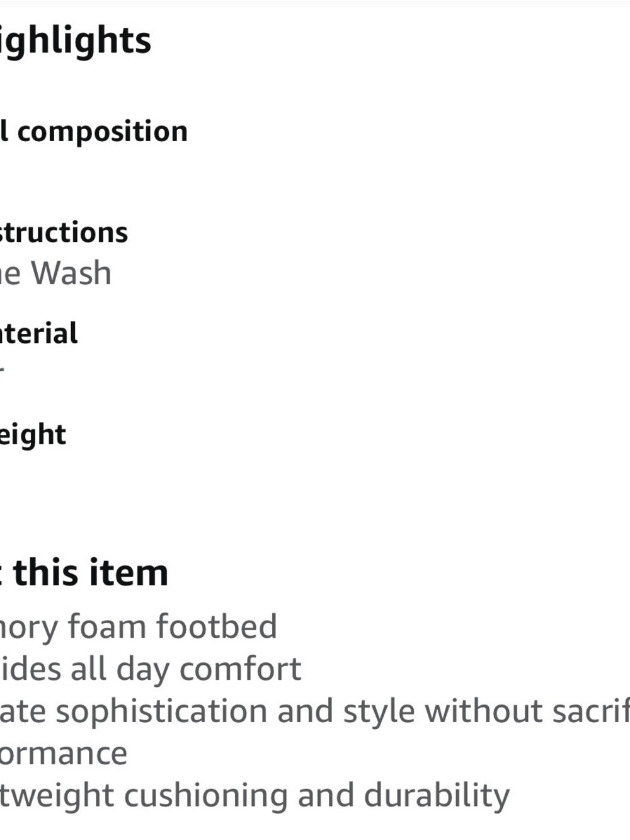This screenshot has width=630, height=840.
Task: Click the 'this item' section heading
Action: point(91,573)
